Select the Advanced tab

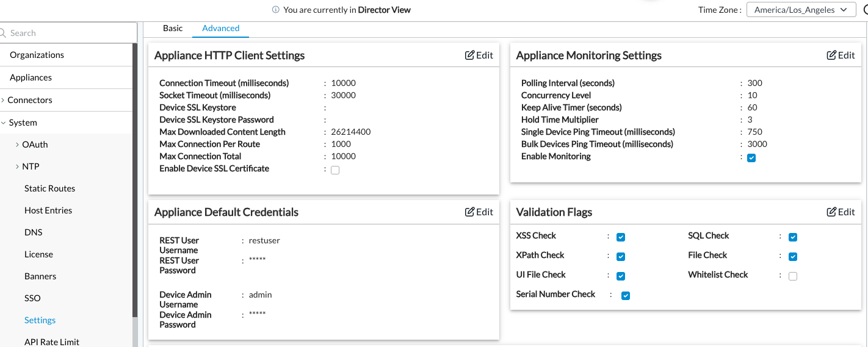tap(221, 28)
